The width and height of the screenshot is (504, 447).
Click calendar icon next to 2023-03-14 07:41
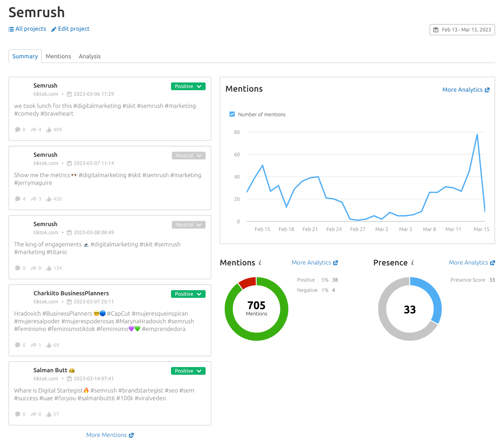69,379
